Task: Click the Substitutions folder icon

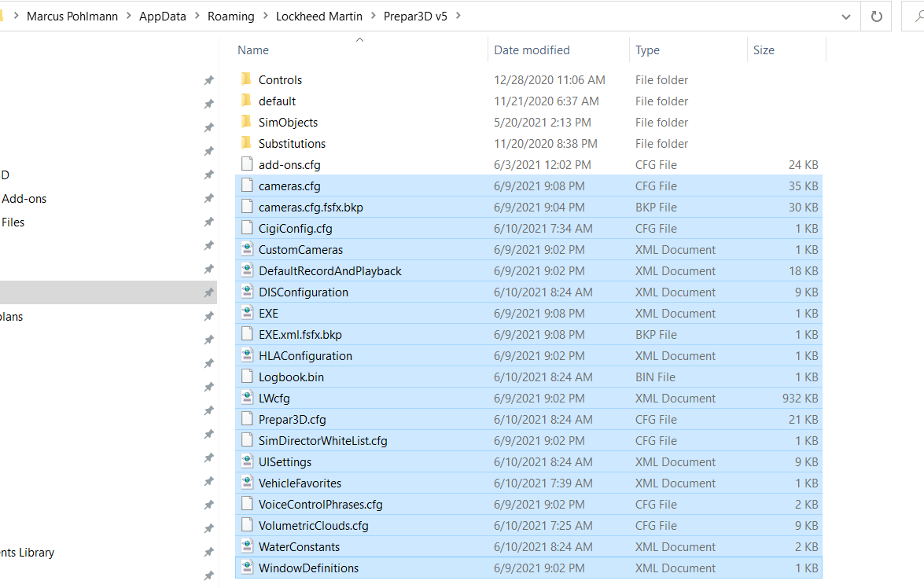Action: coord(247,142)
